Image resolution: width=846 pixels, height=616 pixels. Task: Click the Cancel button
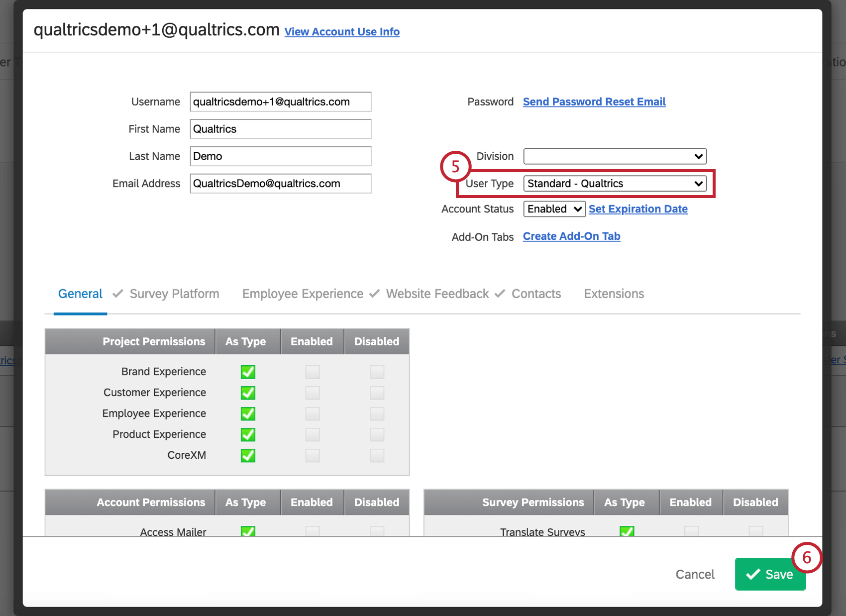(x=695, y=574)
